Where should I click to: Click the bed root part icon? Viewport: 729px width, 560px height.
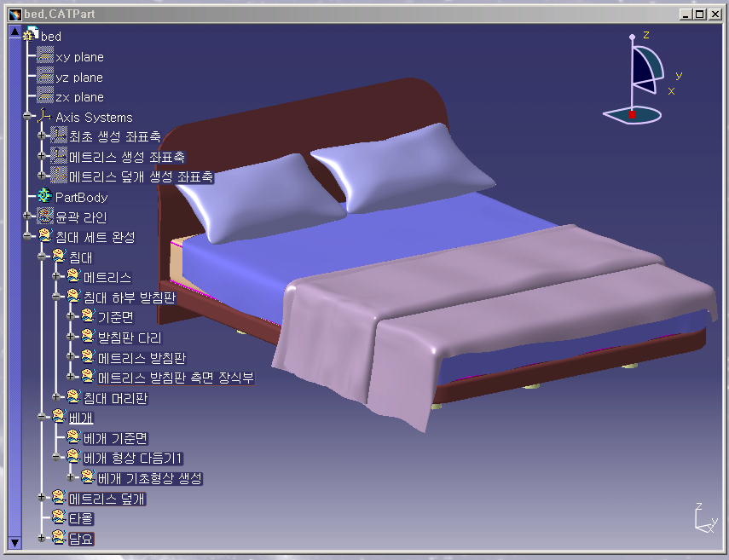32,35
